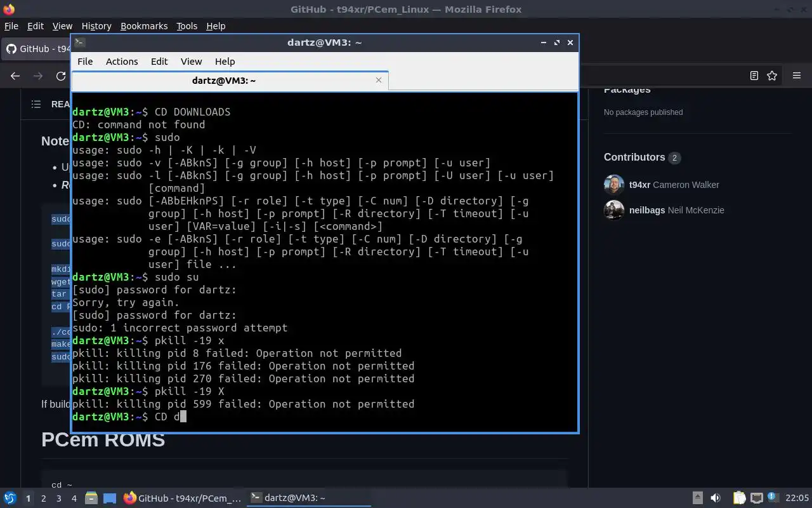This screenshot has height=508, width=812.
Task: Switch to workspace 2
Action: coord(44,498)
